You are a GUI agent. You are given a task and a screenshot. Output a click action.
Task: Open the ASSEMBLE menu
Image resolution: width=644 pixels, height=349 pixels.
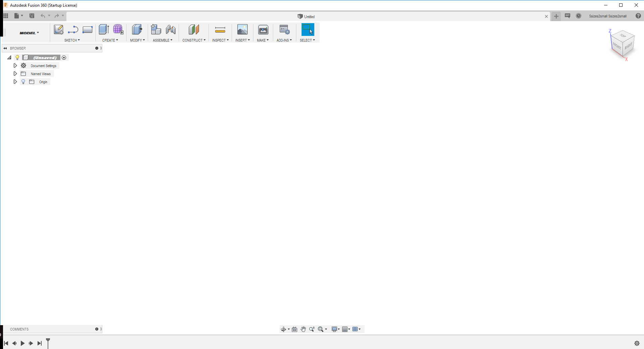pyautogui.click(x=163, y=40)
